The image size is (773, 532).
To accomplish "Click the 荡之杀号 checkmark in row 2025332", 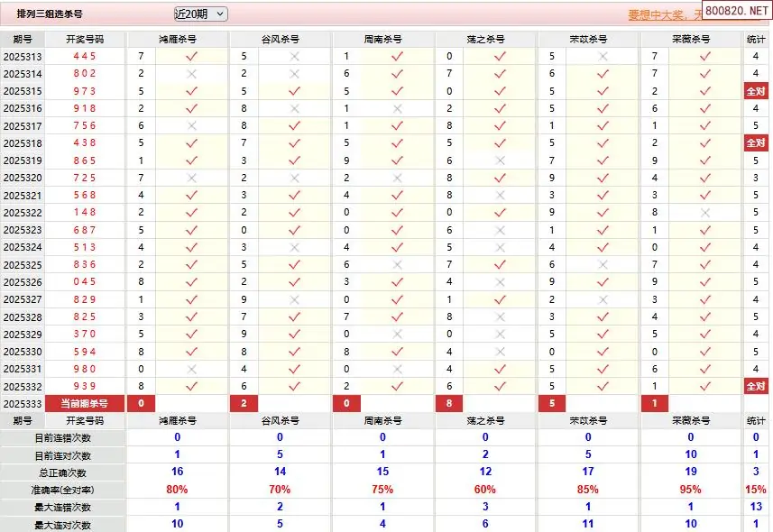I will coord(500,386).
